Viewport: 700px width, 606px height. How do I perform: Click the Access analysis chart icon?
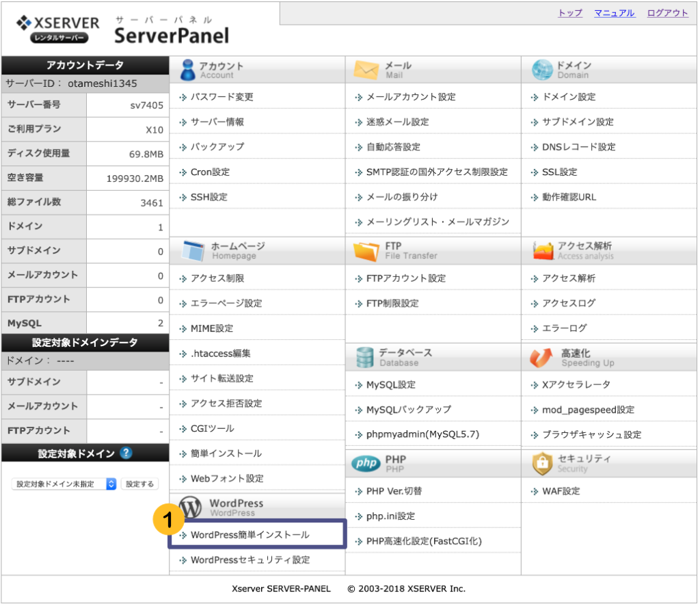point(543,250)
